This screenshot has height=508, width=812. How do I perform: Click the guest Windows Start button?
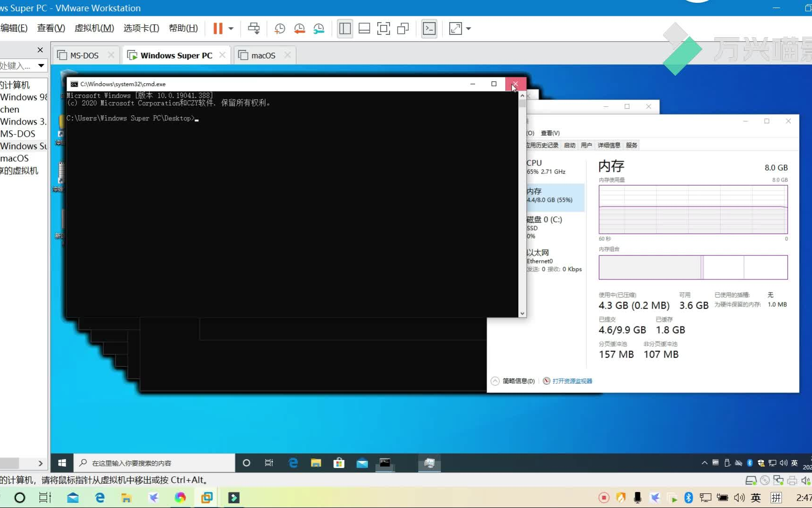point(62,463)
